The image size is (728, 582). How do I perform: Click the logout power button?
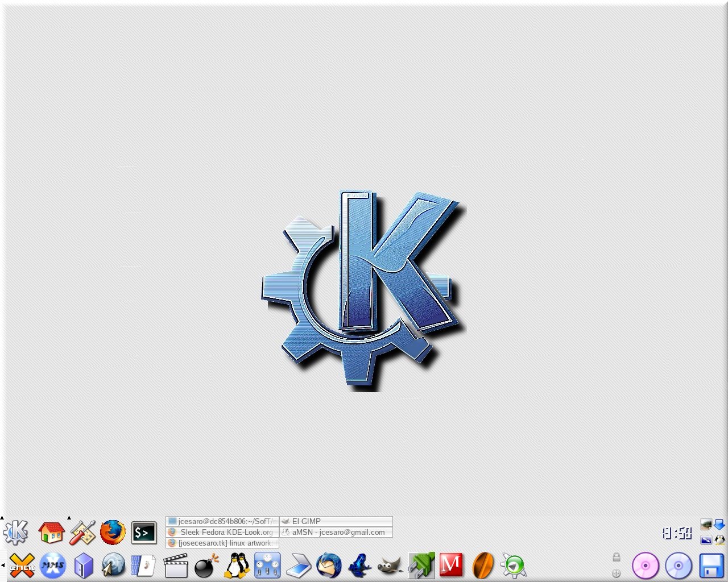(x=616, y=573)
